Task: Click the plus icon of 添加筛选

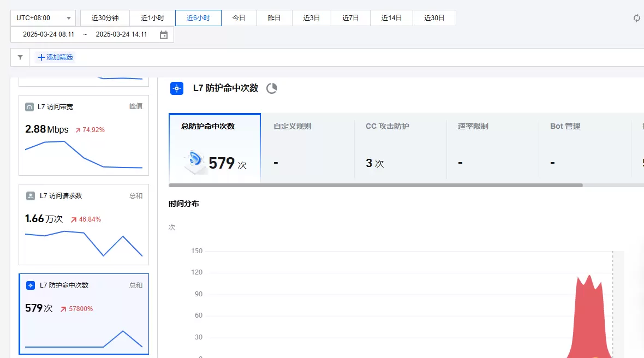Action: point(41,57)
